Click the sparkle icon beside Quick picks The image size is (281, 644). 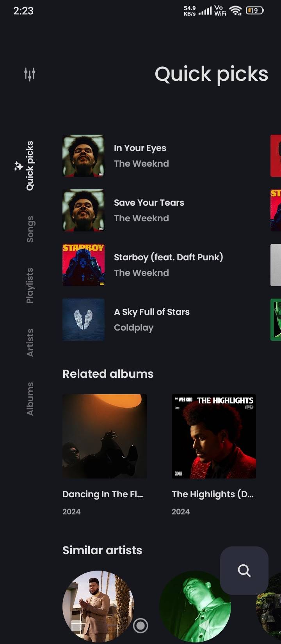tap(18, 166)
